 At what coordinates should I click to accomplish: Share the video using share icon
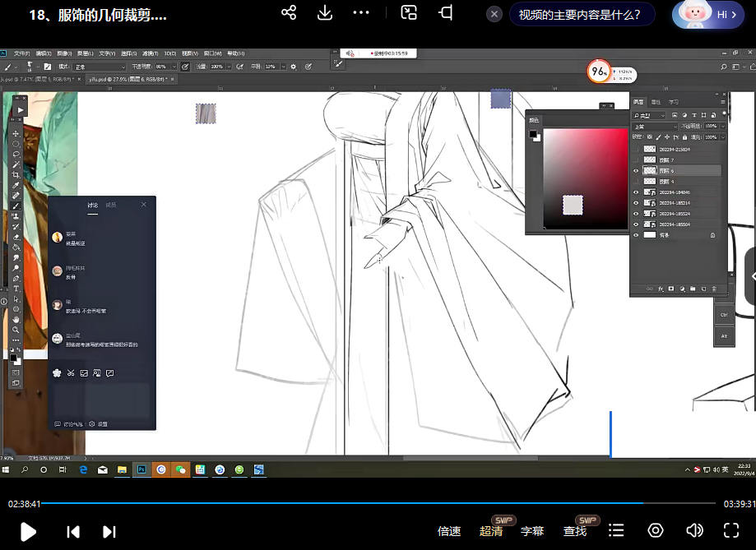click(289, 13)
